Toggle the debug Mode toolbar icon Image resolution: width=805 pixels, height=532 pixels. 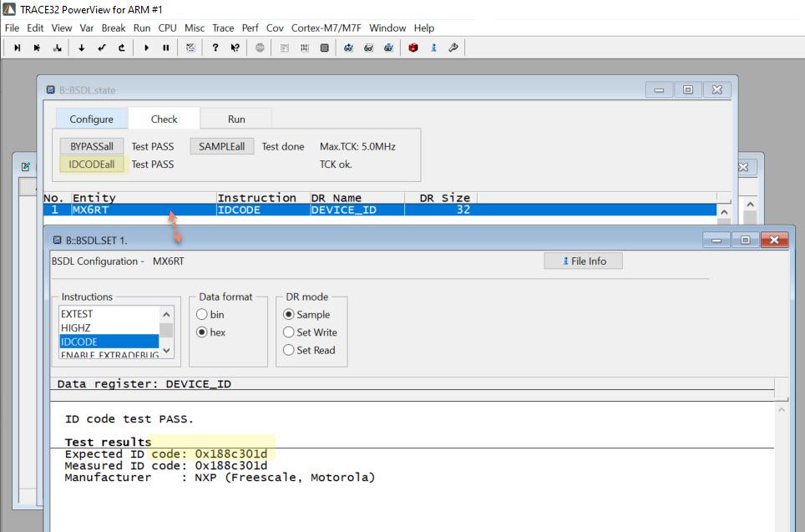(190, 48)
